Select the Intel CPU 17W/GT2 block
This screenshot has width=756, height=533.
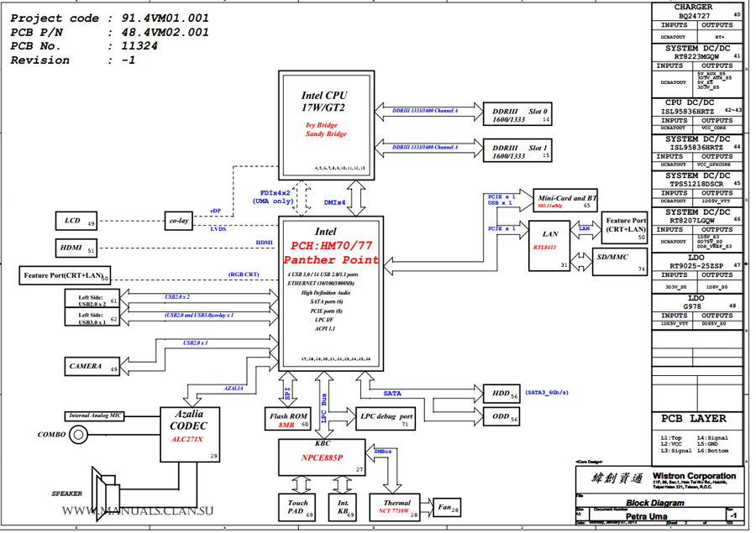(x=327, y=125)
